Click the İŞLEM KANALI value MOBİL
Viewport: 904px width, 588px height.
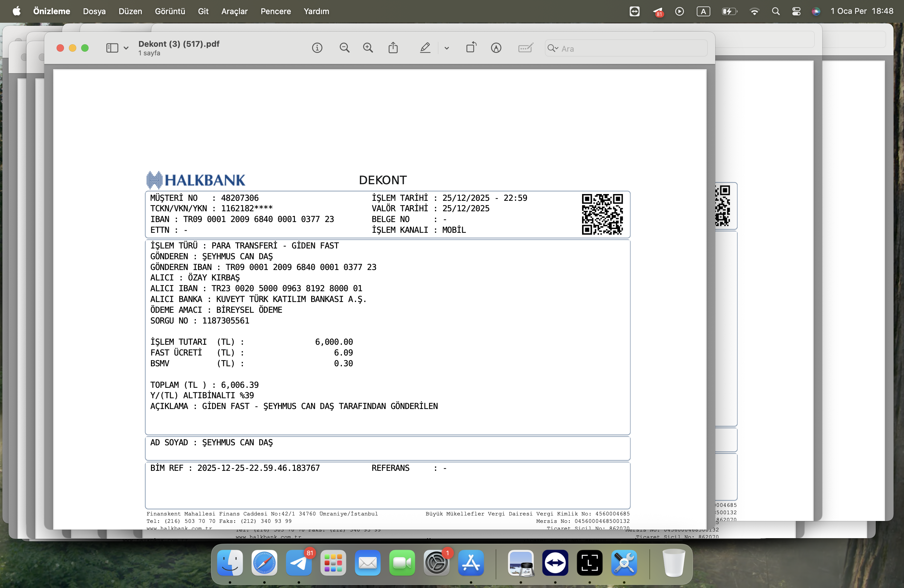(454, 230)
